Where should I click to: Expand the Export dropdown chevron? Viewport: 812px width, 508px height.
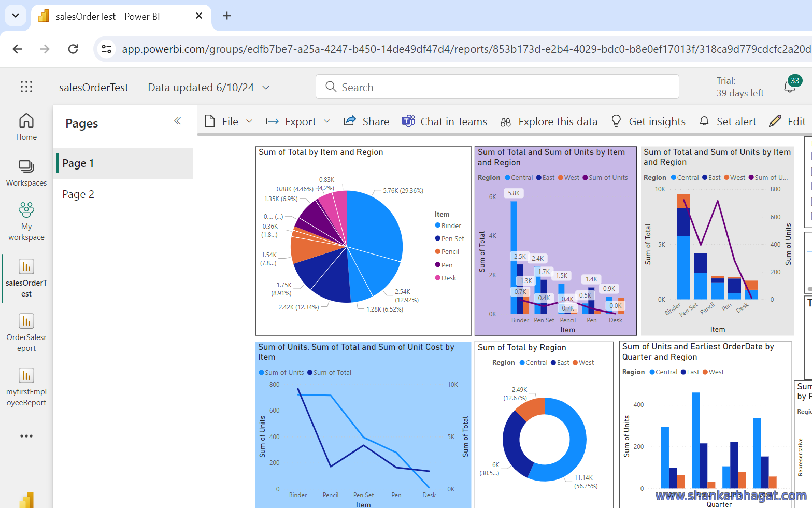[327, 121]
